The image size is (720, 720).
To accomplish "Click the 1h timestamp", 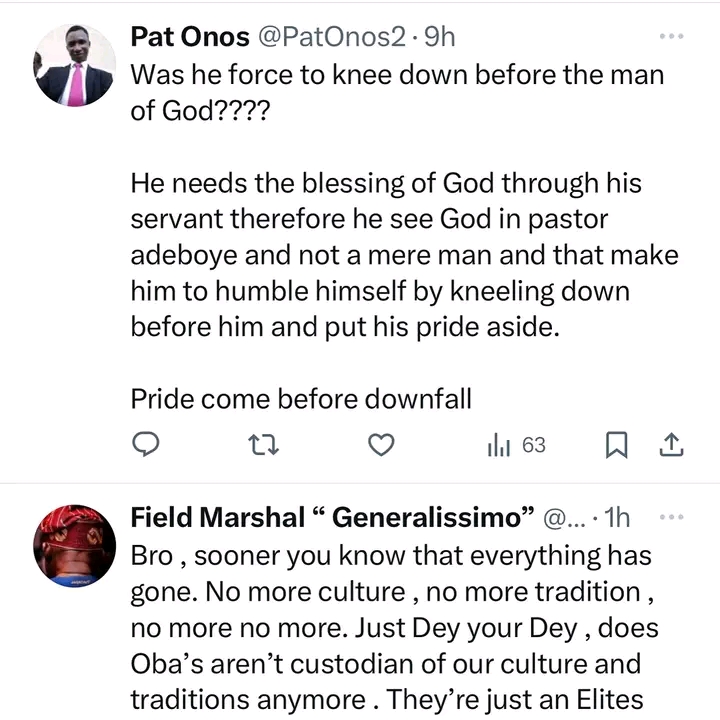I will [x=620, y=518].
